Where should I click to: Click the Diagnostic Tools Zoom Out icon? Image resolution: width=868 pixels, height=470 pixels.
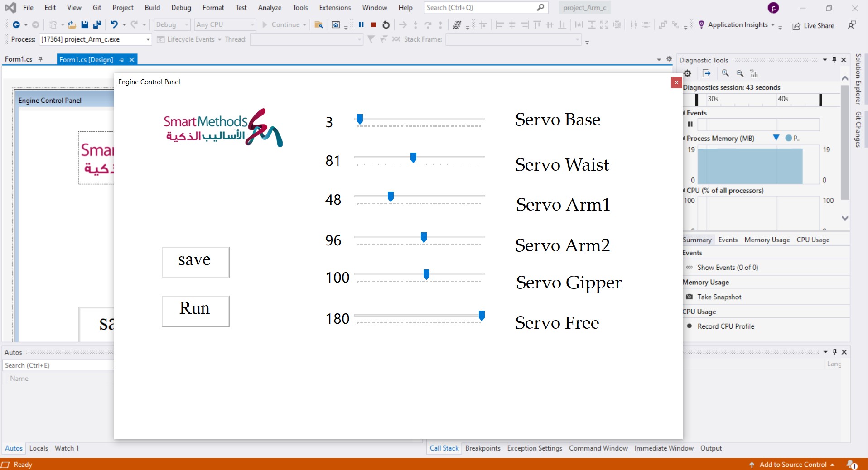pos(740,73)
